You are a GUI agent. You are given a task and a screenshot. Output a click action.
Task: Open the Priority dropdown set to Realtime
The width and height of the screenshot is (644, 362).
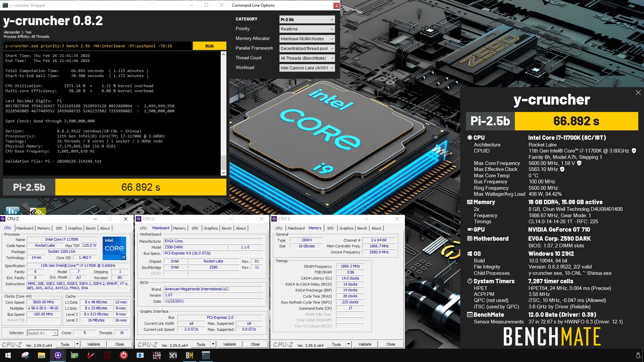tap(307, 29)
